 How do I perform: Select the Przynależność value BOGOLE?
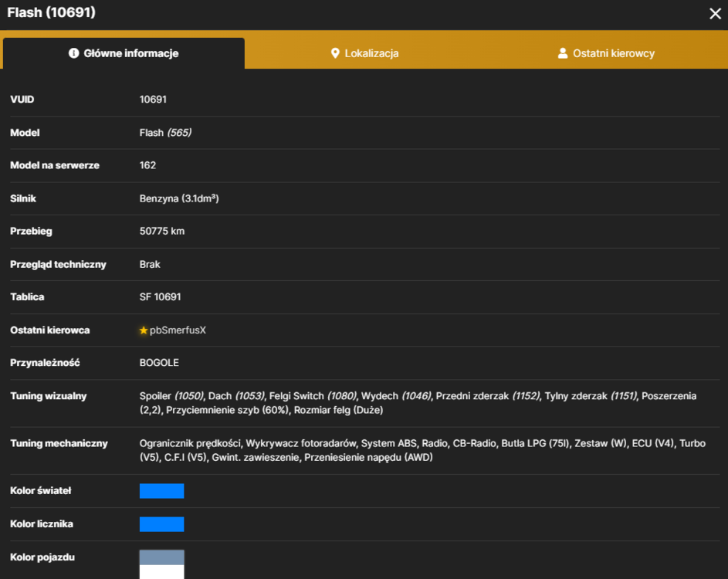[x=159, y=363]
